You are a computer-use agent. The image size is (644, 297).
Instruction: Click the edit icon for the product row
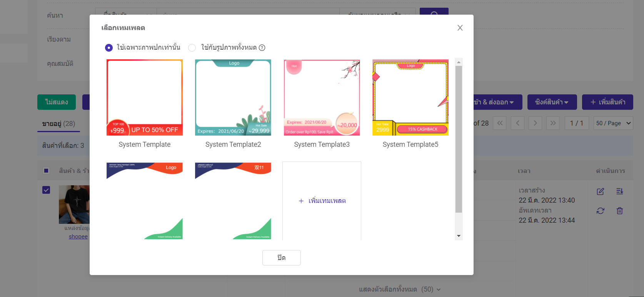coord(600,191)
